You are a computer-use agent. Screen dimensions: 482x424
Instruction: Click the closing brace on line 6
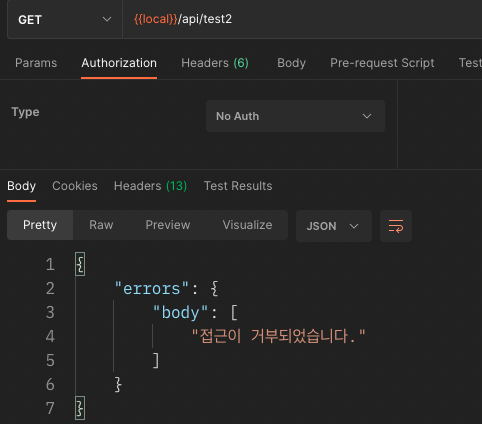pyautogui.click(x=118, y=384)
